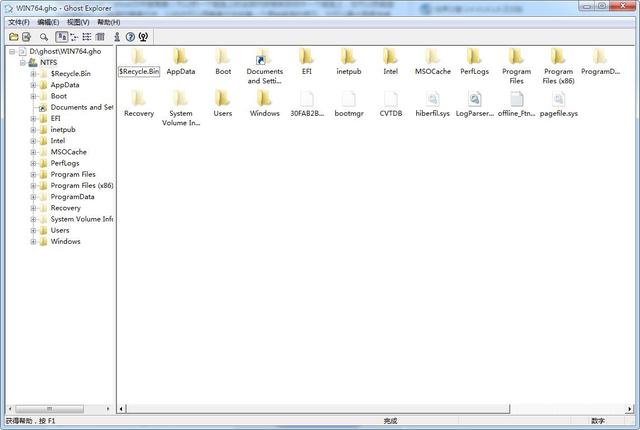Open the 文件(F) menu
This screenshot has width=640, height=430.
19,22
